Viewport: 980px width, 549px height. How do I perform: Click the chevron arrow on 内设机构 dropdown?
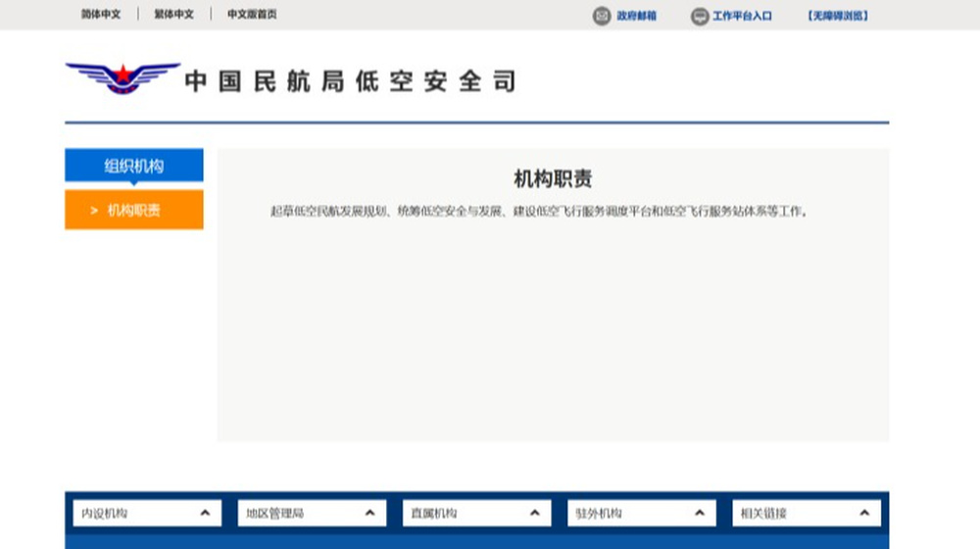(x=205, y=513)
